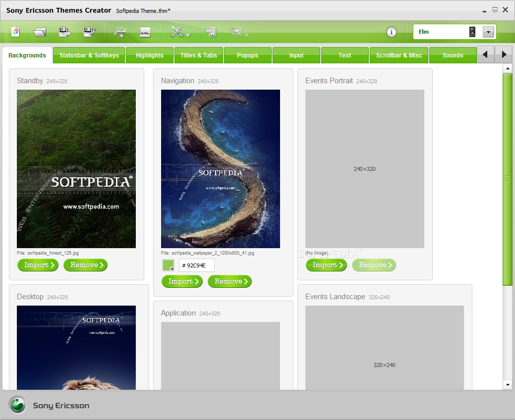This screenshot has width=515, height=420.
Task: Click the Save theme floppy icon
Action: coord(64,32)
